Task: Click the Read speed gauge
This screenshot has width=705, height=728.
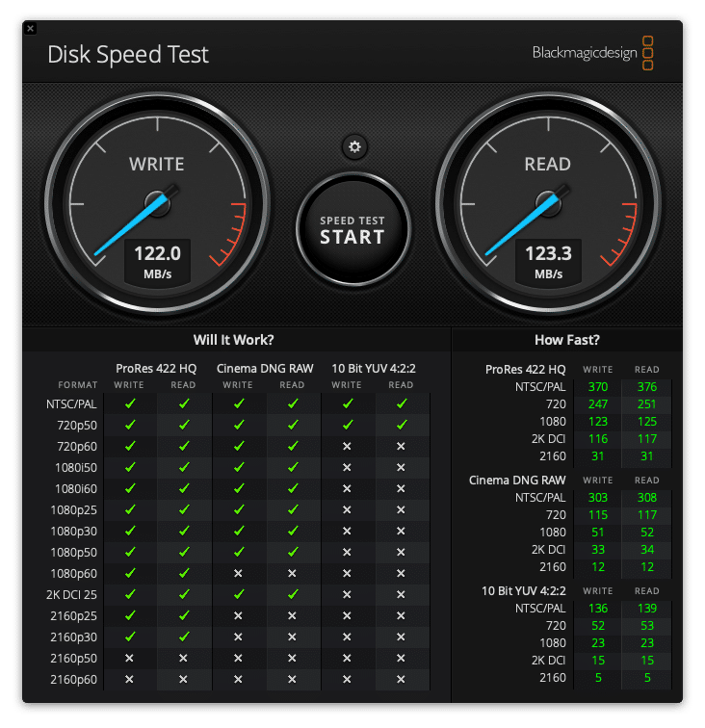Action: (548, 203)
